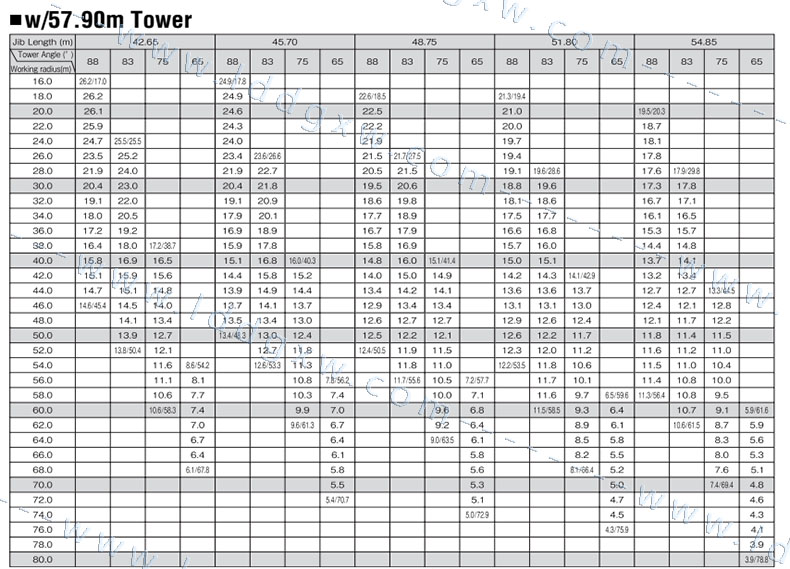The width and height of the screenshot is (790, 569).
Task: Select jib length header 51.80
Action: pyautogui.click(x=564, y=42)
